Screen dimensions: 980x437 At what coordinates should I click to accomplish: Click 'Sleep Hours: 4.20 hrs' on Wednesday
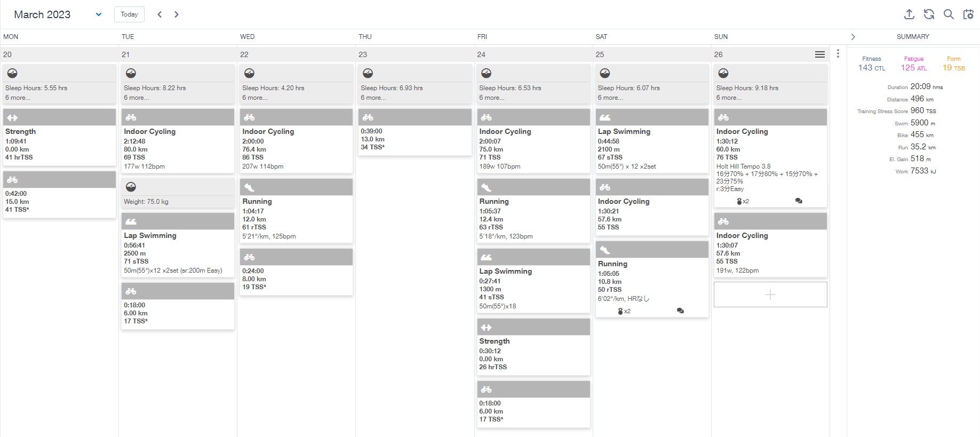pos(273,88)
